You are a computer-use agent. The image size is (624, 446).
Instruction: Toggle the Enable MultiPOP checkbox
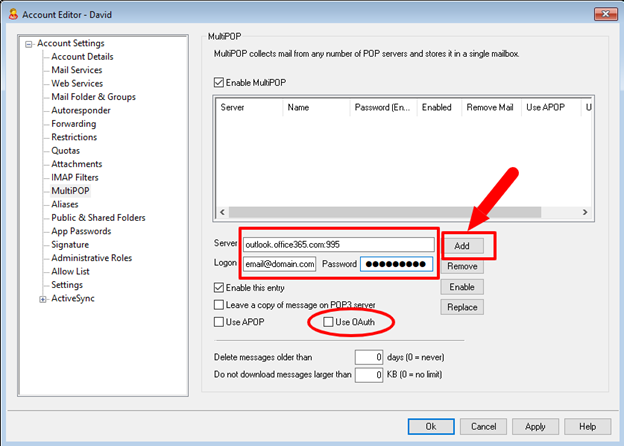(x=220, y=82)
